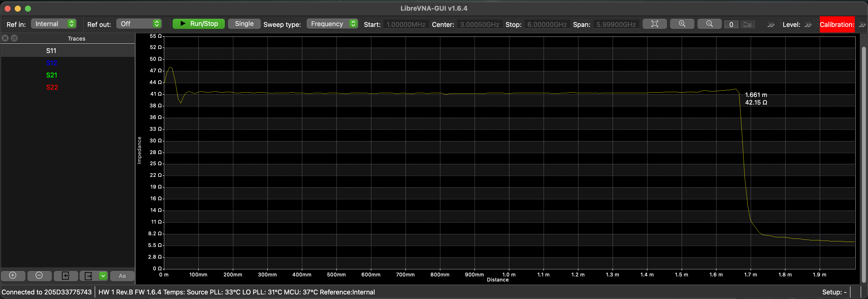
Task: Click the red Calibration label
Action: point(837,24)
